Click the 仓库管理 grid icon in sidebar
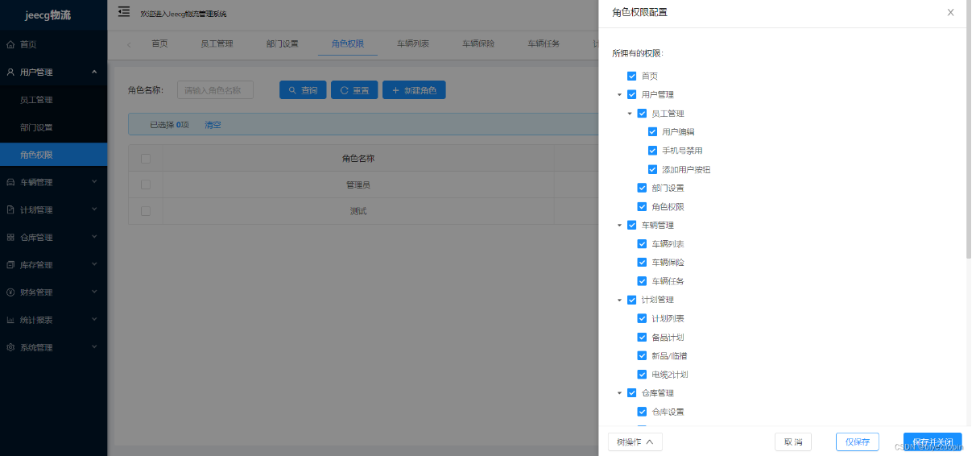 point(10,238)
